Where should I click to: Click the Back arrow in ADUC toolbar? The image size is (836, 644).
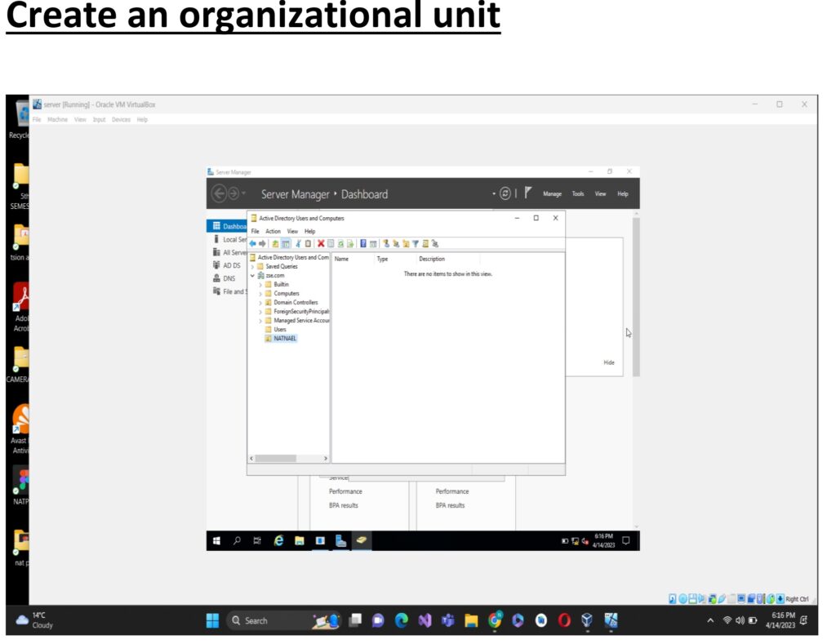(x=253, y=243)
